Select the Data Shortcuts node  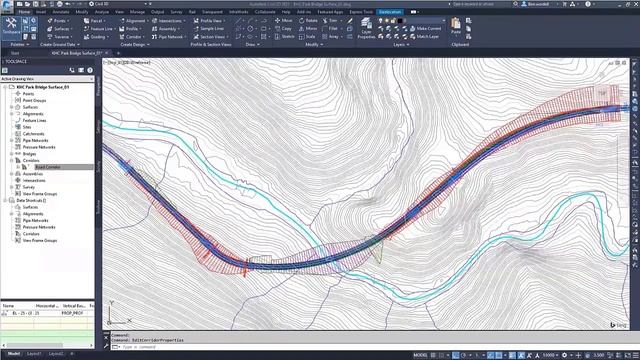click(x=31, y=200)
